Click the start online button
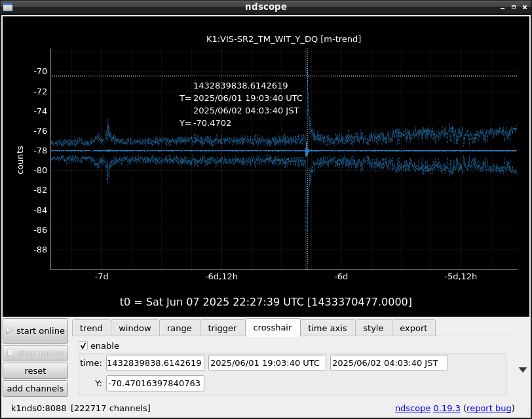The width and height of the screenshot is (532, 419). [35, 330]
